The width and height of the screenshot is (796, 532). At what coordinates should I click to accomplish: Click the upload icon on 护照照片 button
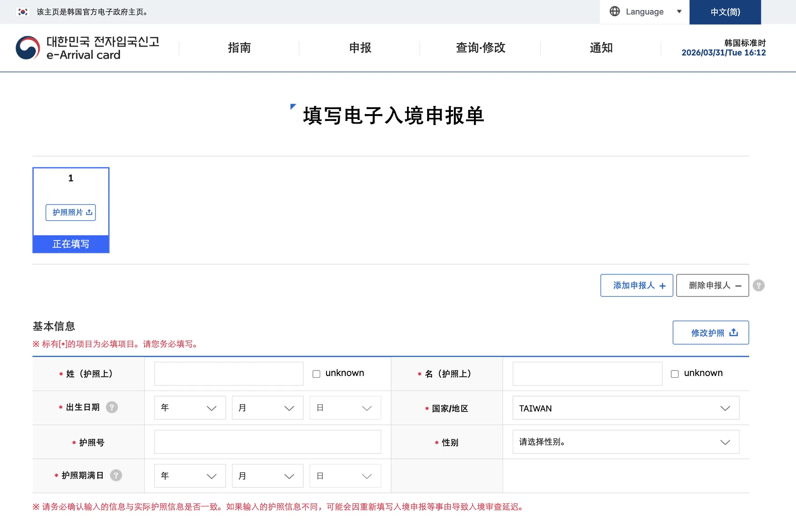[90, 212]
